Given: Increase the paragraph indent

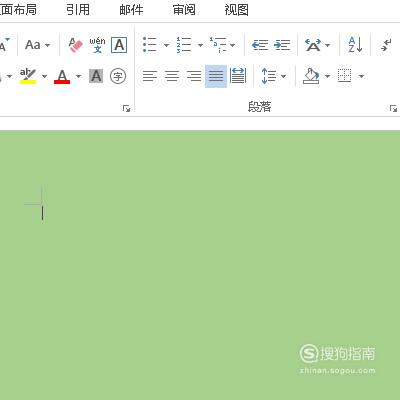Looking at the screenshot, I should pyautogui.click(x=282, y=45).
